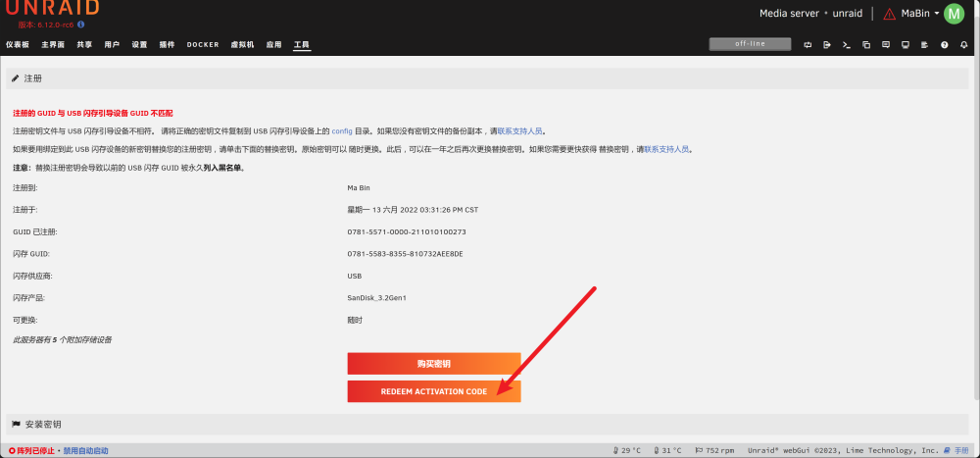
Task: Click the logout icon
Action: 827,45
